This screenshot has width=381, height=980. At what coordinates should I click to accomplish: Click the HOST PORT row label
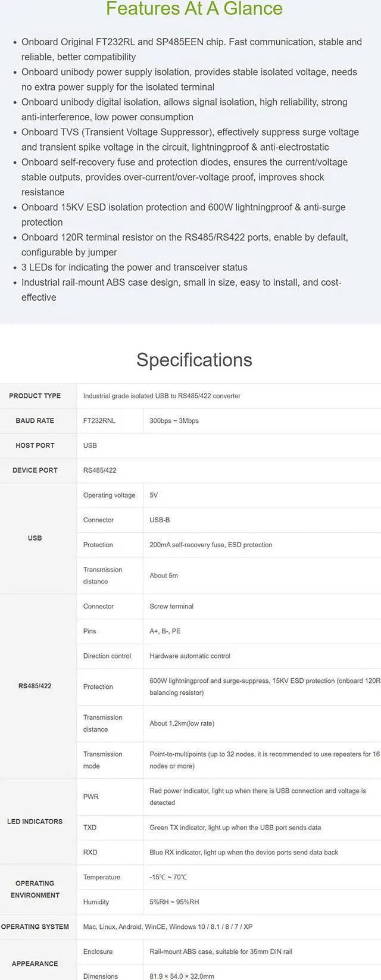click(35, 445)
